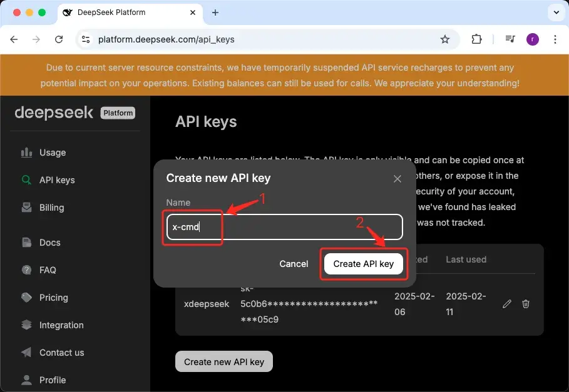Open the browser extensions puzzle icon
Image resolution: width=569 pixels, height=392 pixels.
click(476, 39)
